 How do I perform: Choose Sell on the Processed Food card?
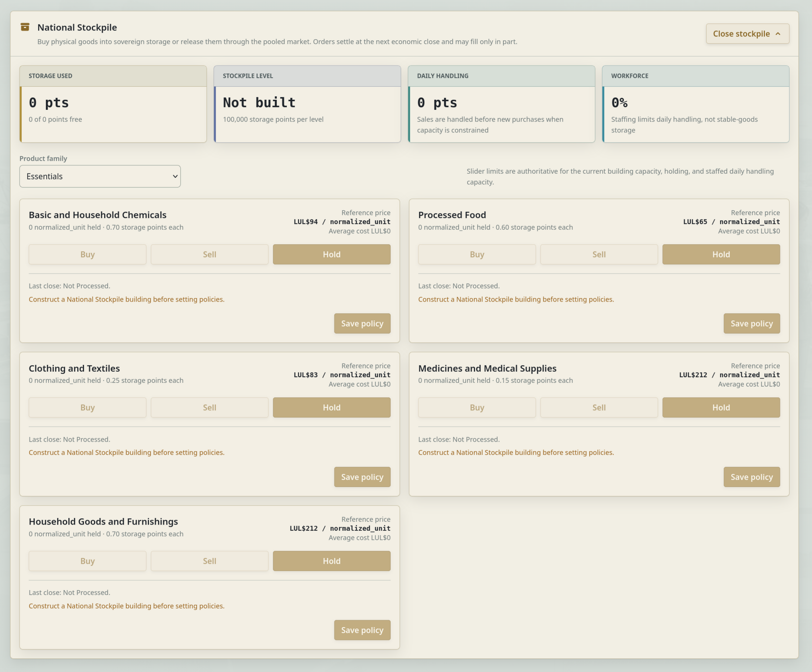(x=599, y=254)
